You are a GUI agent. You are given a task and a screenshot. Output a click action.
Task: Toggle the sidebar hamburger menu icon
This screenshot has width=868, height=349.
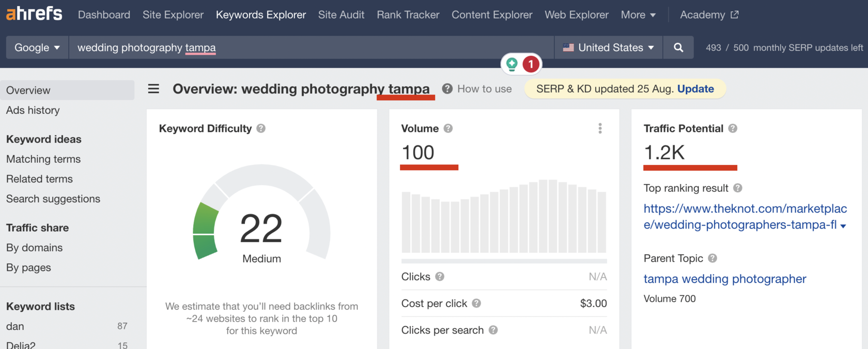point(153,89)
